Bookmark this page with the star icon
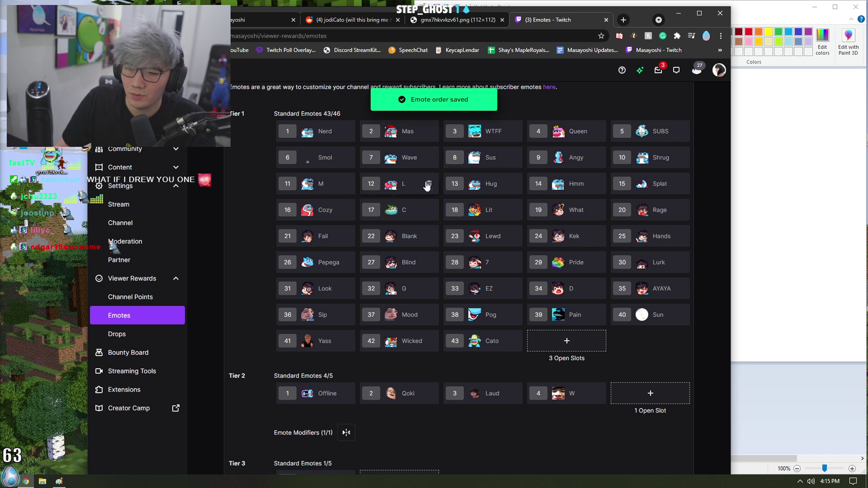This screenshot has width=868, height=488. [x=601, y=36]
